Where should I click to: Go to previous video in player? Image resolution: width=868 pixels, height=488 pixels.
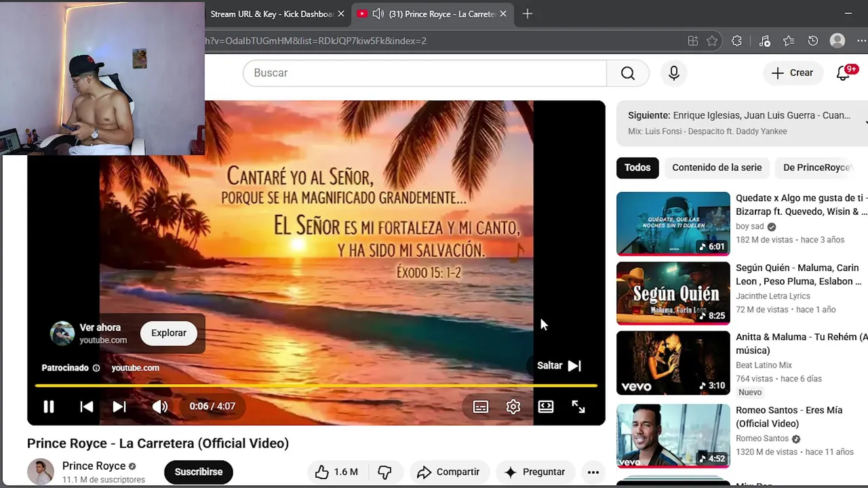tap(87, 407)
